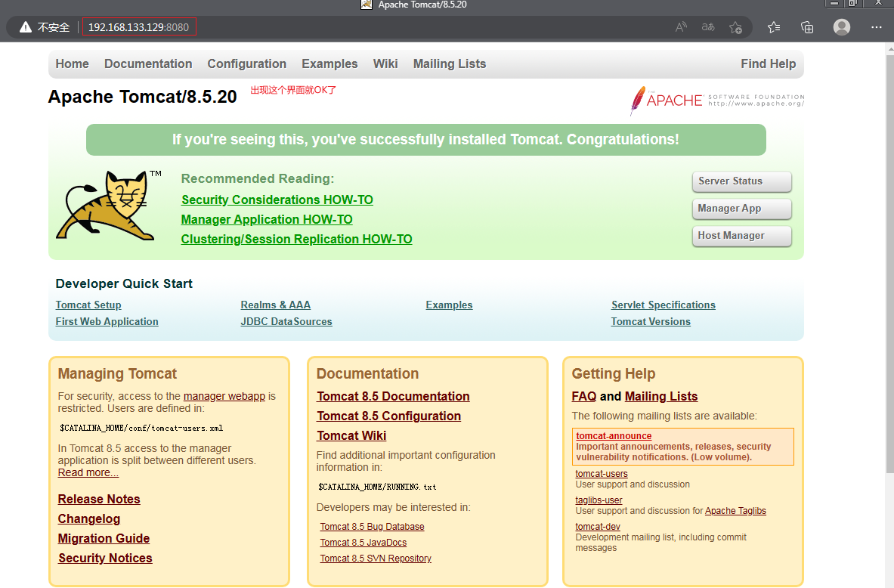Click the Host Manager button
894x588 pixels.
point(742,236)
